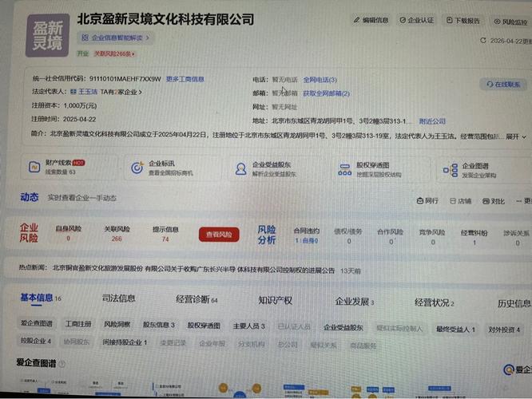Click the 财产线索 card icon
Image resolution: width=532 pixels, height=399 pixels.
point(34,167)
